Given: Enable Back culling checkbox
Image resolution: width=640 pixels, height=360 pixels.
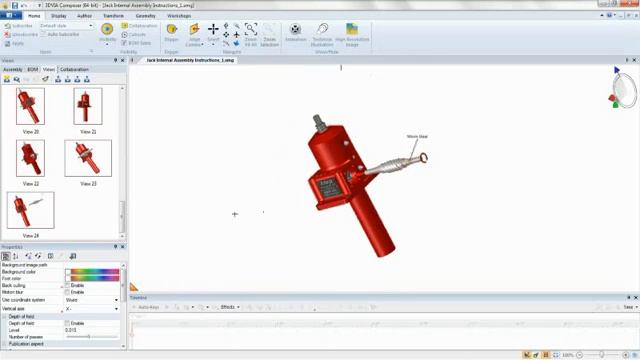Looking at the screenshot, I should click(x=67, y=285).
